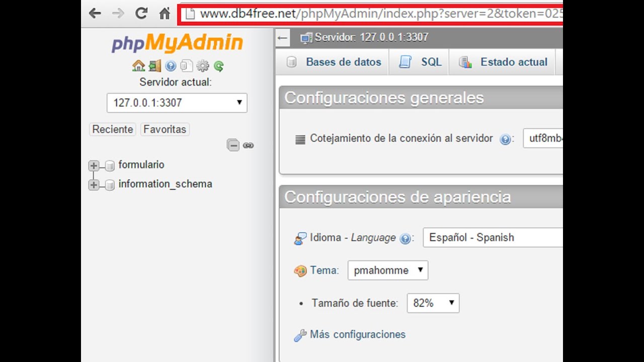Go back with the browser back arrow
Viewport: 644px width, 362px height.
tap(95, 14)
